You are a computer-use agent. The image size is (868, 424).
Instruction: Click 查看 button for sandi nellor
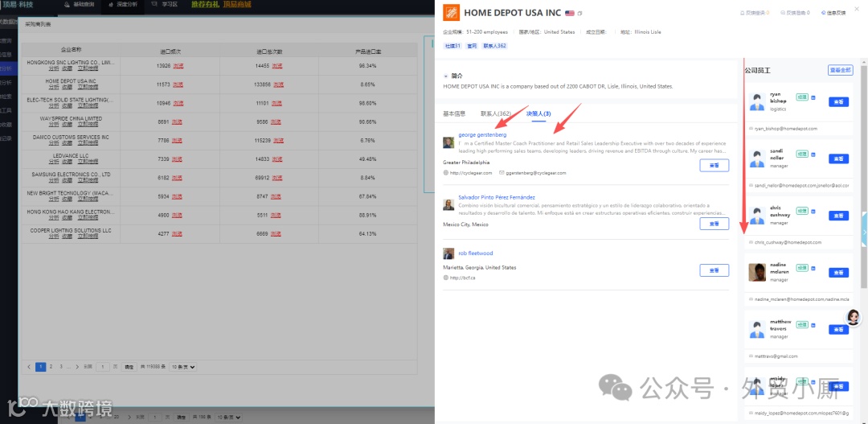tap(838, 158)
